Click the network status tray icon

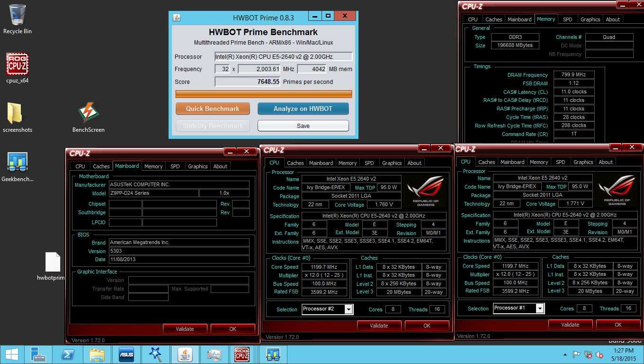(588, 355)
